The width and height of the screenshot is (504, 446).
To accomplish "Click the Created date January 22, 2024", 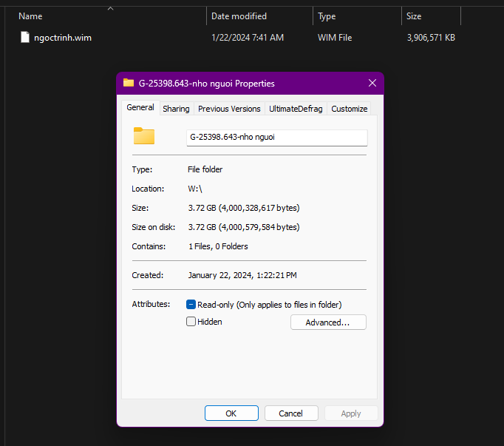I will 242,275.
